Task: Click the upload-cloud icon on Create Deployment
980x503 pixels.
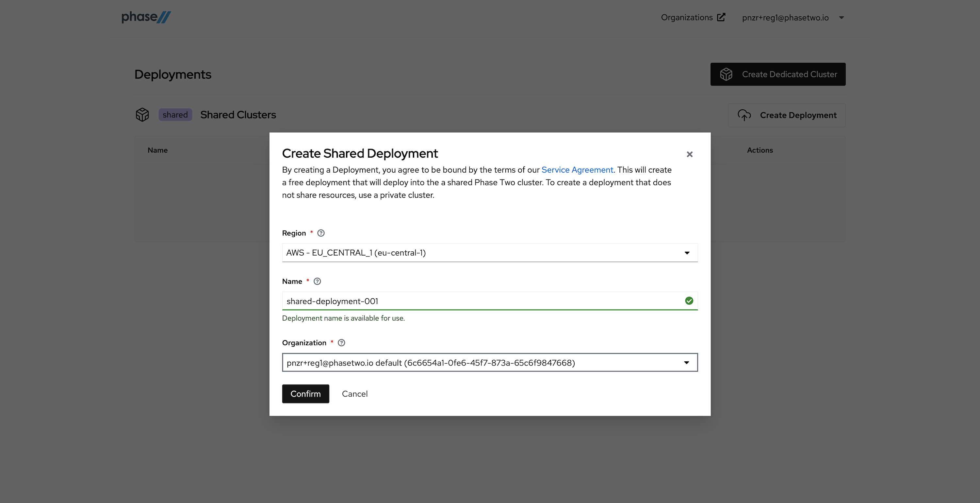Action: point(744,115)
